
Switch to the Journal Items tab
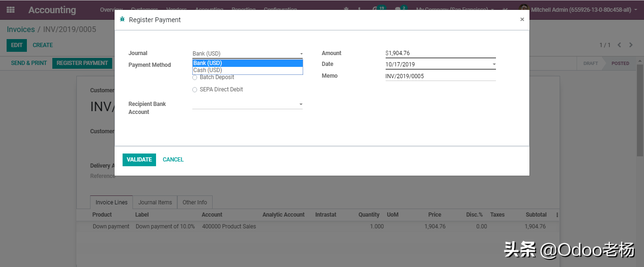pos(155,202)
